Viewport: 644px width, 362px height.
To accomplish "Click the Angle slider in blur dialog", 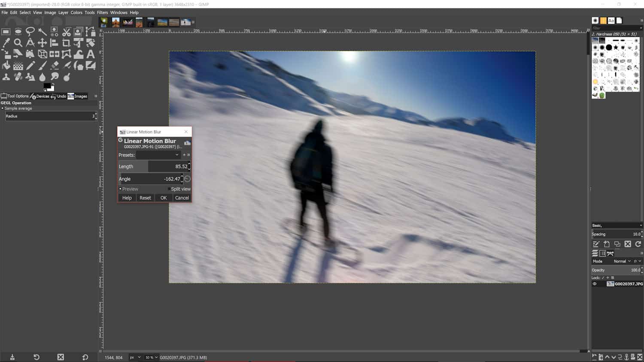I will tap(150, 179).
